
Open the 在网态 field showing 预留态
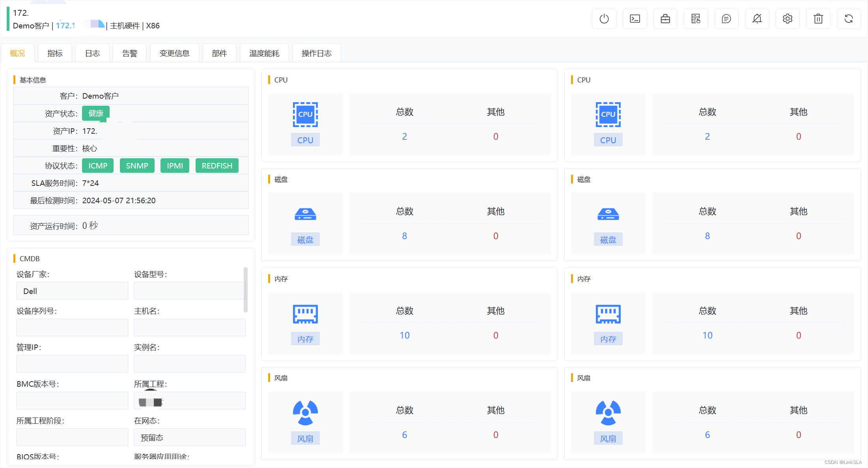[190, 437]
